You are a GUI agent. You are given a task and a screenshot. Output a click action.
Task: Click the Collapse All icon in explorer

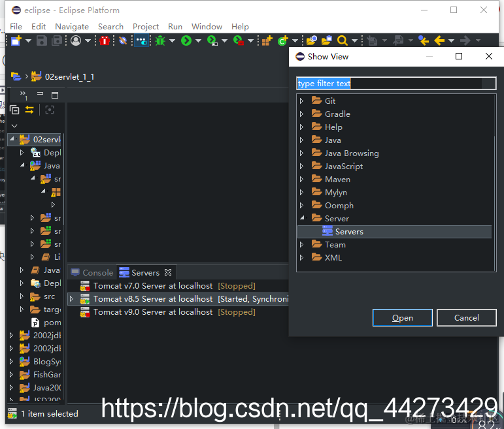coord(14,110)
